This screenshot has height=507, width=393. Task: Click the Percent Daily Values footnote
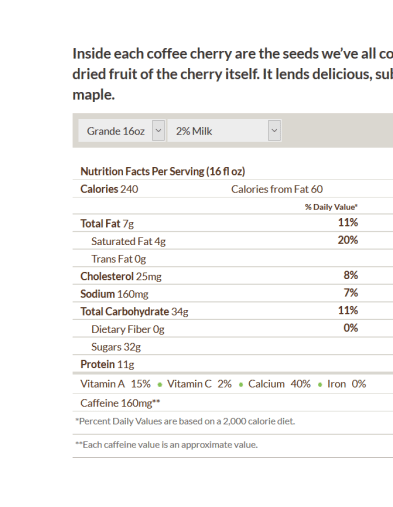point(185,421)
